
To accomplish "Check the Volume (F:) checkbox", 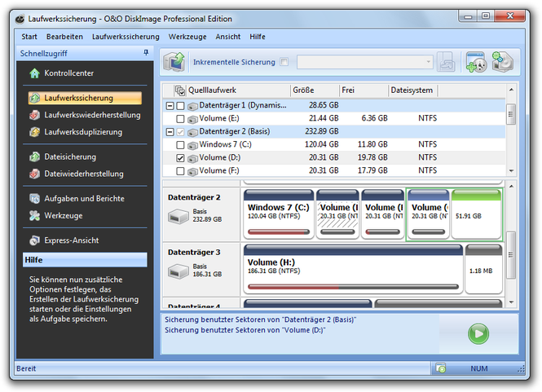I will click(x=180, y=171).
